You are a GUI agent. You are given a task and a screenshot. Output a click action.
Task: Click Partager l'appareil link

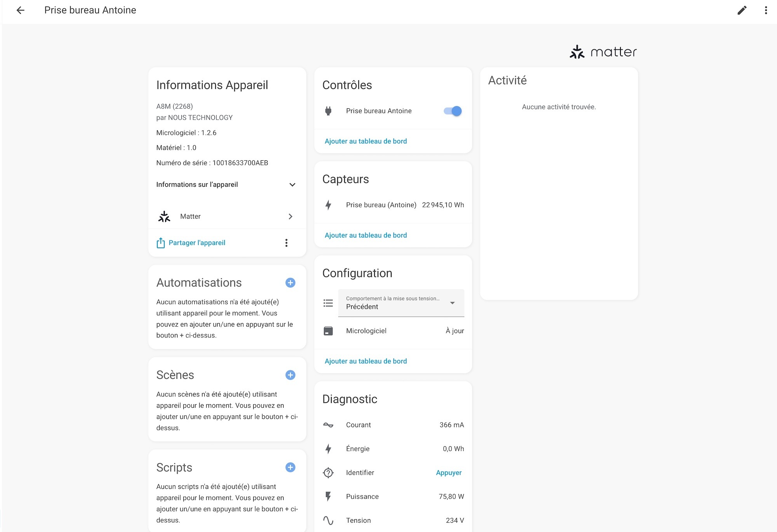(x=197, y=243)
